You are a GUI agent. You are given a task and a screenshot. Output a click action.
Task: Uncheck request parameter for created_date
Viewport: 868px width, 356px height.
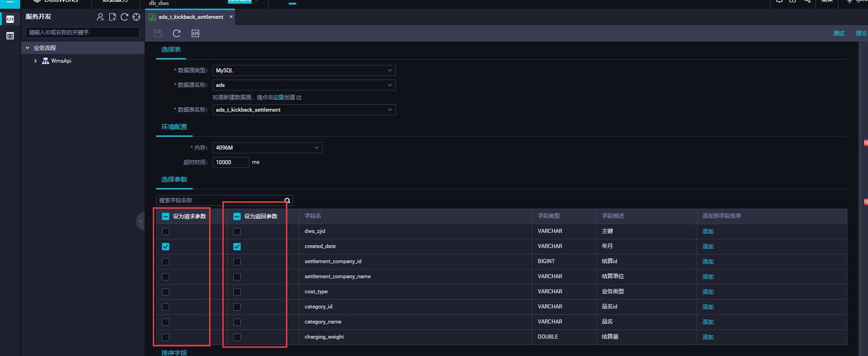(x=166, y=247)
